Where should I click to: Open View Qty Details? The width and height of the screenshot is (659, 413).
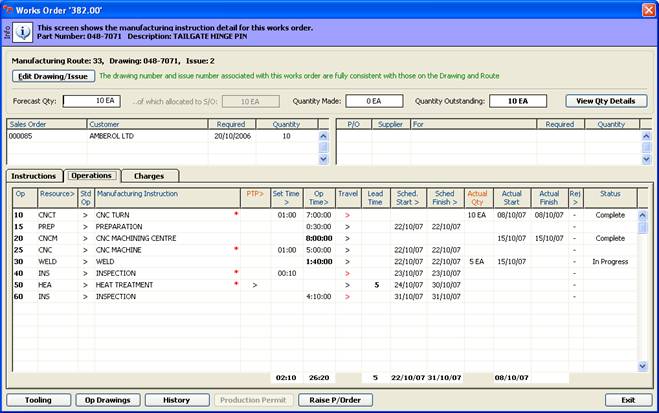[606, 101]
